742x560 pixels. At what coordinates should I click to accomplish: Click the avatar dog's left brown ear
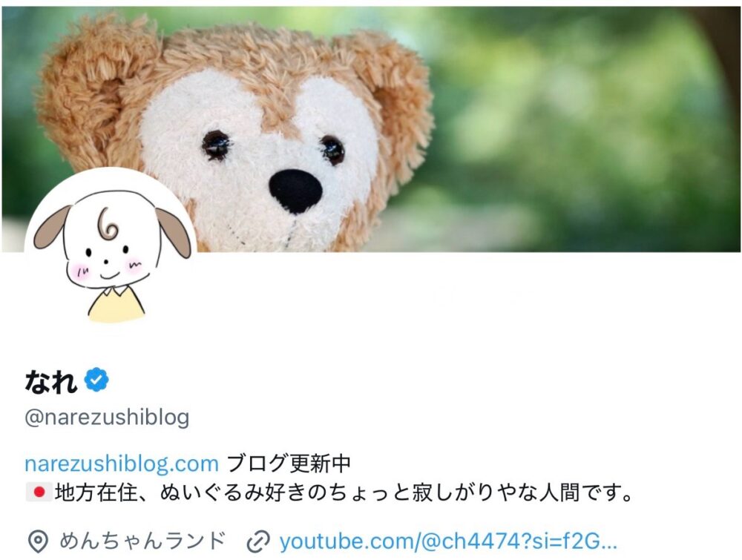52,228
